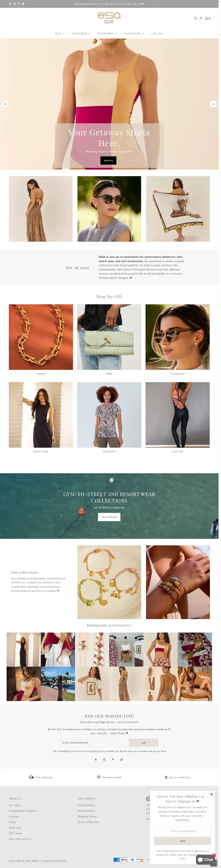Click the explore button on hero banner

pos(108,160)
